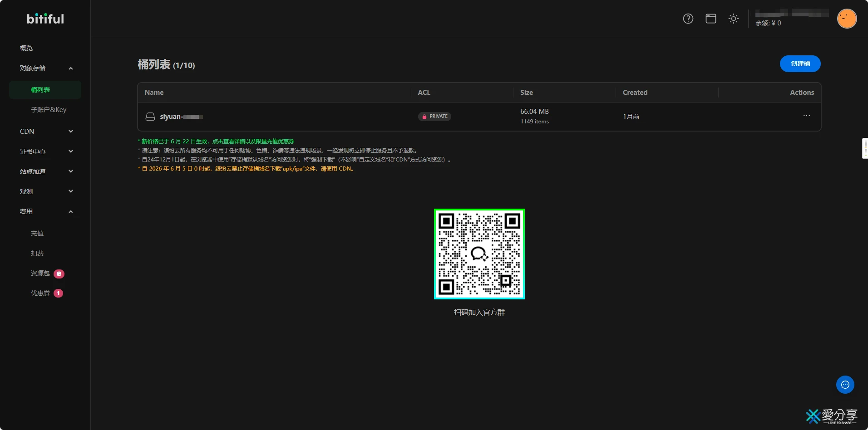
Task: Click the WeChat group QR code
Action: (x=479, y=254)
